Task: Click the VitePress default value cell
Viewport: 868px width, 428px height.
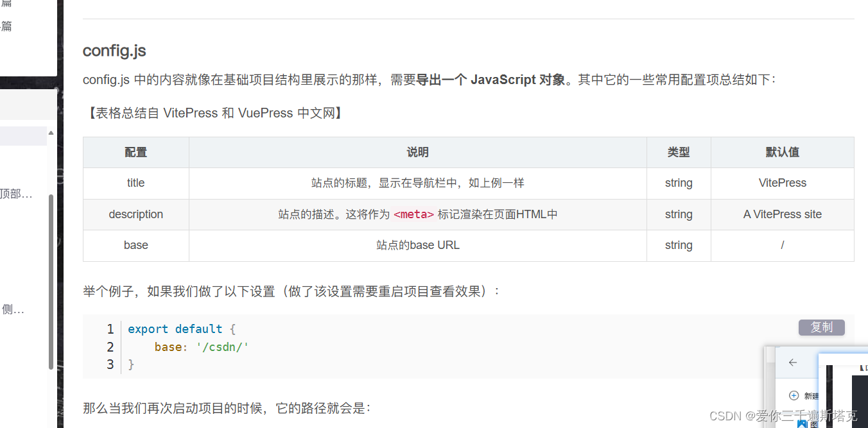Action: 782,183
